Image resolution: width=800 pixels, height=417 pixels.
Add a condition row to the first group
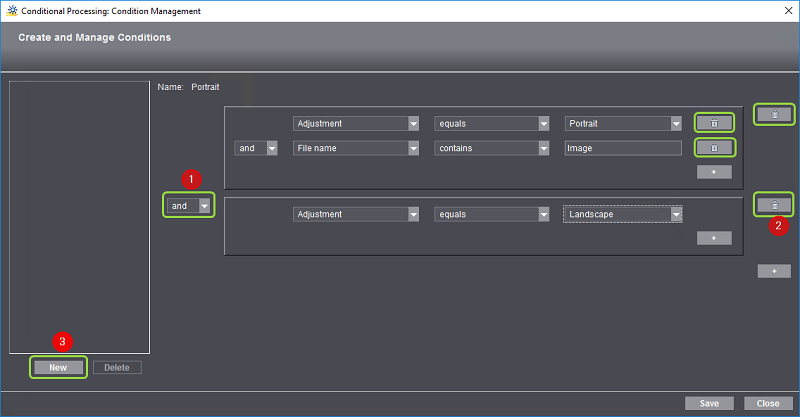[714, 172]
